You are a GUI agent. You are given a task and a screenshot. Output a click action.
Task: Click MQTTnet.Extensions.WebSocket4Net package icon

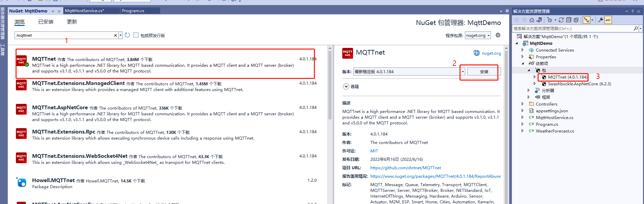21,158
